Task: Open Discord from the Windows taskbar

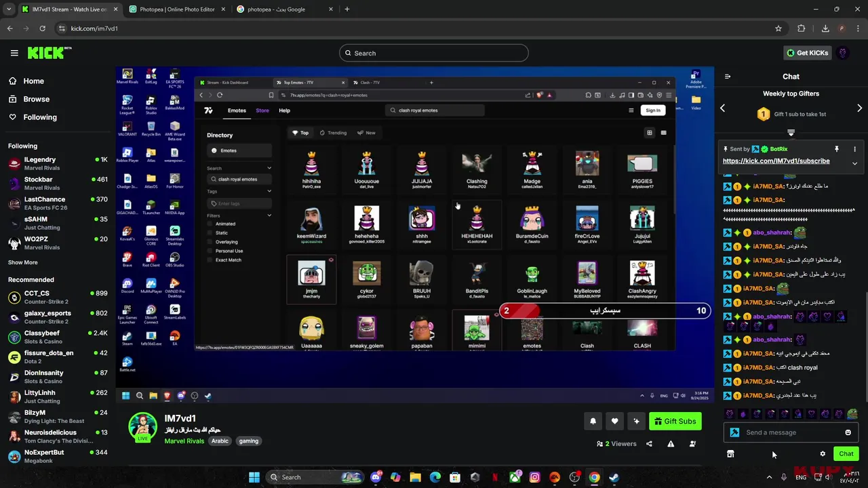Action: pyautogui.click(x=376, y=477)
